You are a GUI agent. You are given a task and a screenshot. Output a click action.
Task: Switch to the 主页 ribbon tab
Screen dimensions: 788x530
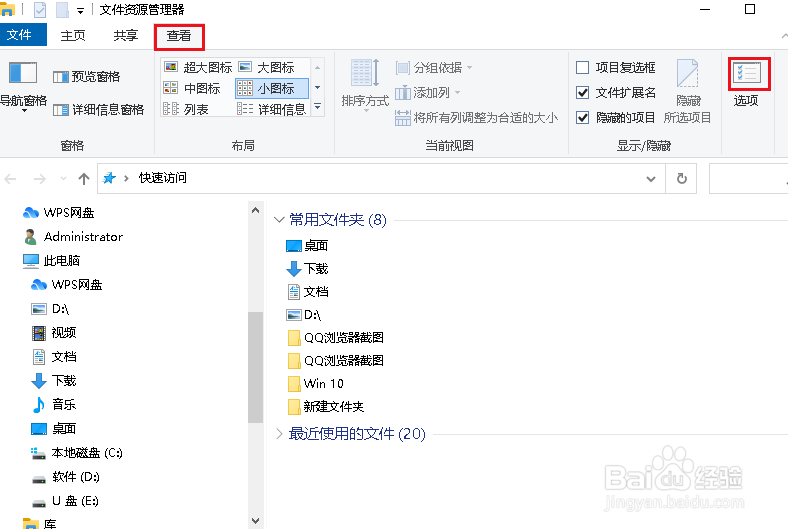click(x=73, y=35)
